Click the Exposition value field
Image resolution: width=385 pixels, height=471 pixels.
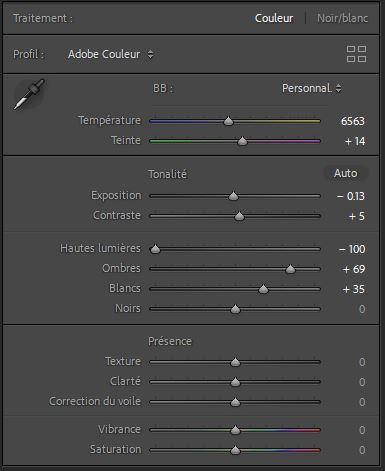[351, 196]
